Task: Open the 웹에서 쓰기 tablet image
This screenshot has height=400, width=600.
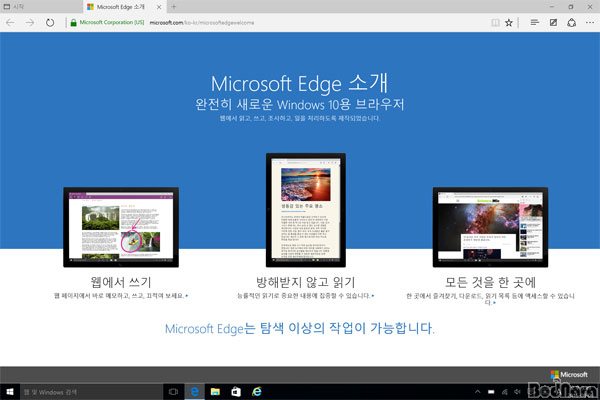Action: pos(121,227)
